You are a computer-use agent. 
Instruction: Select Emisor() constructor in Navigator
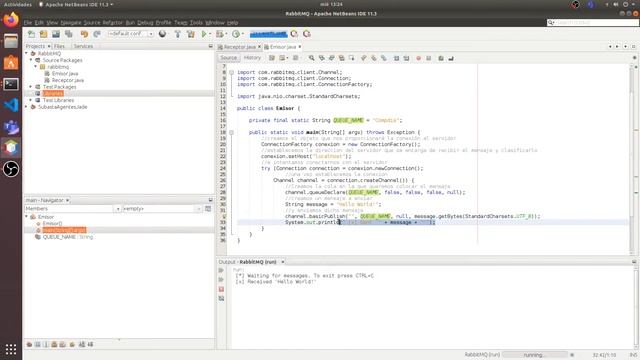[52, 223]
